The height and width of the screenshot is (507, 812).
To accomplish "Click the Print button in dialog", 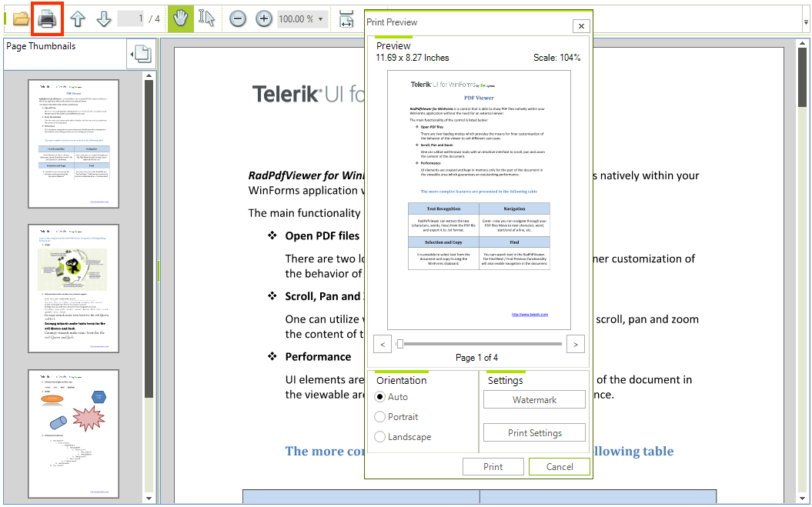I will [493, 466].
